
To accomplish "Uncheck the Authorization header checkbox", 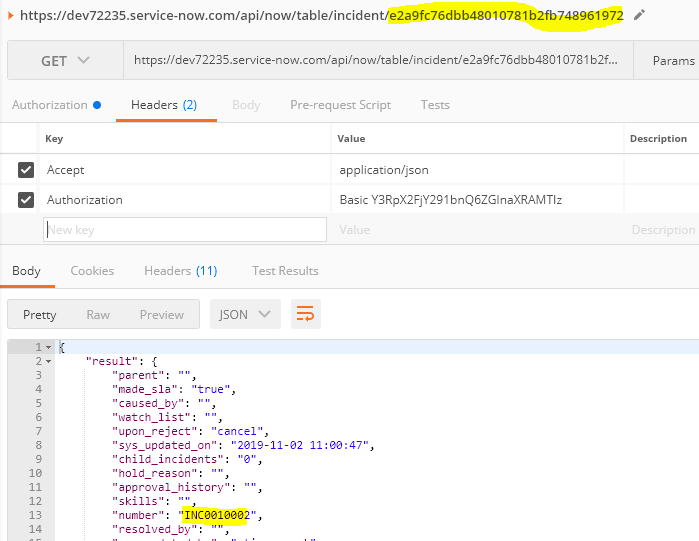I will pos(26,200).
